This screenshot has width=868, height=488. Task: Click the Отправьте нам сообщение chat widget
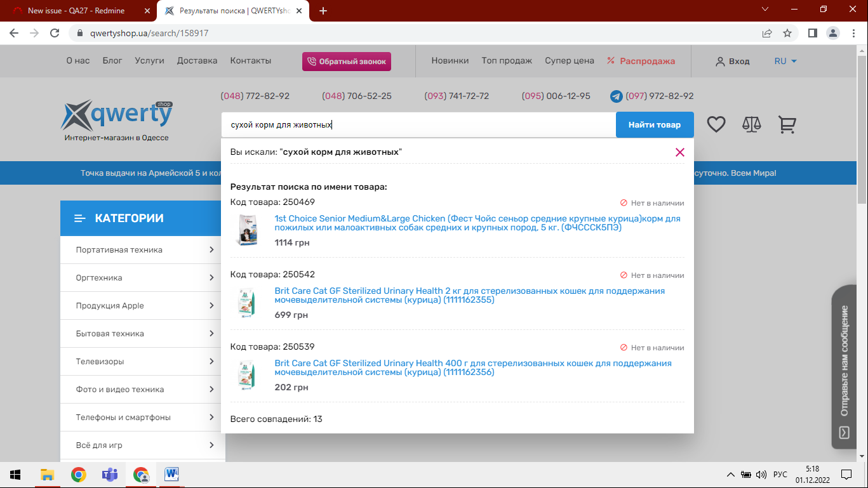pyautogui.click(x=844, y=367)
